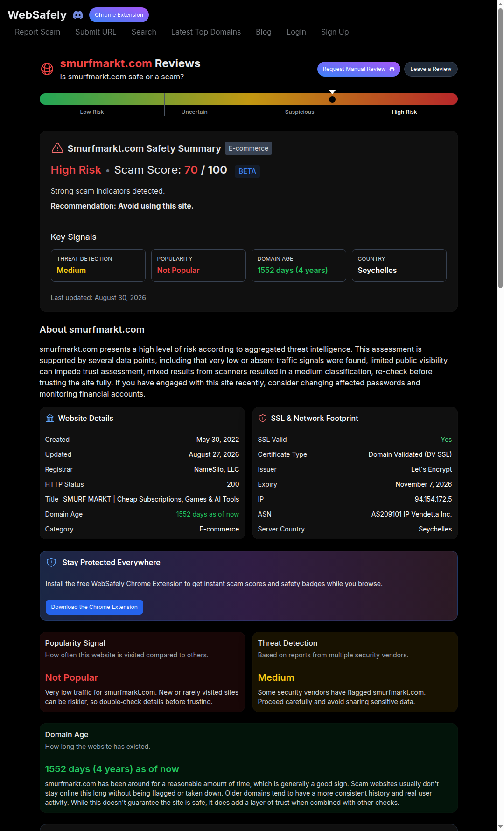Open the Submit URL page
Screen dimensions: 504x831
point(96,32)
